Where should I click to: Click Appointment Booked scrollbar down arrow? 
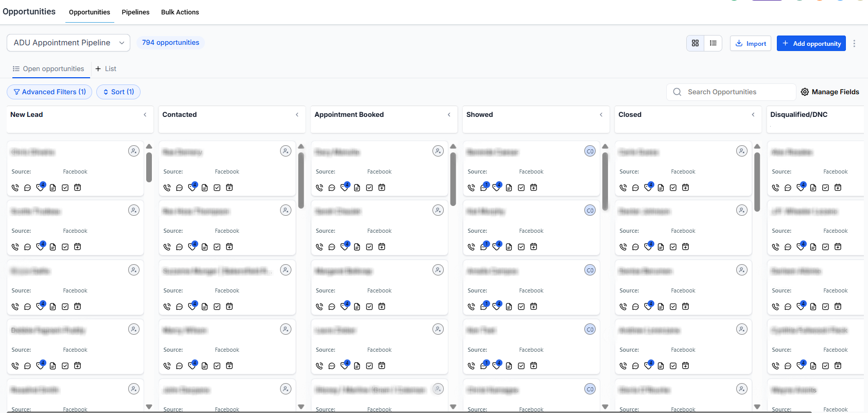click(453, 407)
